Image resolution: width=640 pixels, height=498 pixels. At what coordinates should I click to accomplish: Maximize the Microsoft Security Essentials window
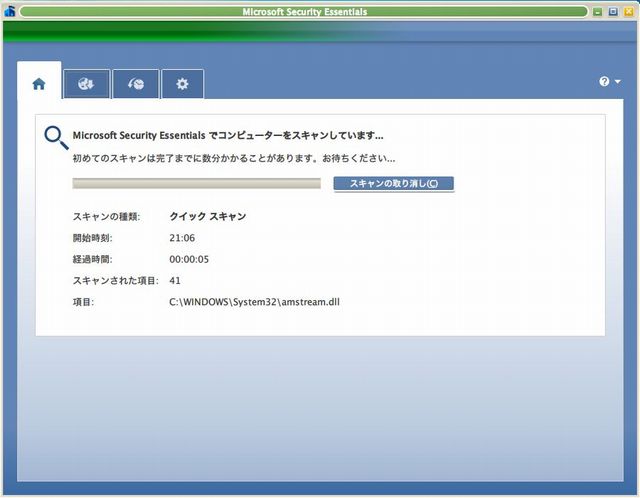tap(613, 12)
